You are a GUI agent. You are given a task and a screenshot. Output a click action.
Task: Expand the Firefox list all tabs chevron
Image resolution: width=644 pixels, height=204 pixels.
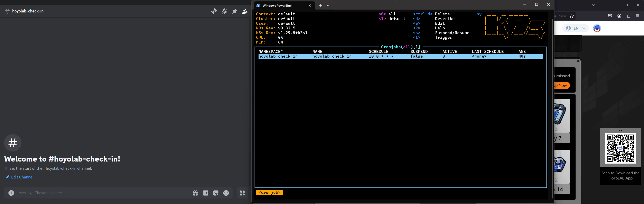tap(593, 5)
